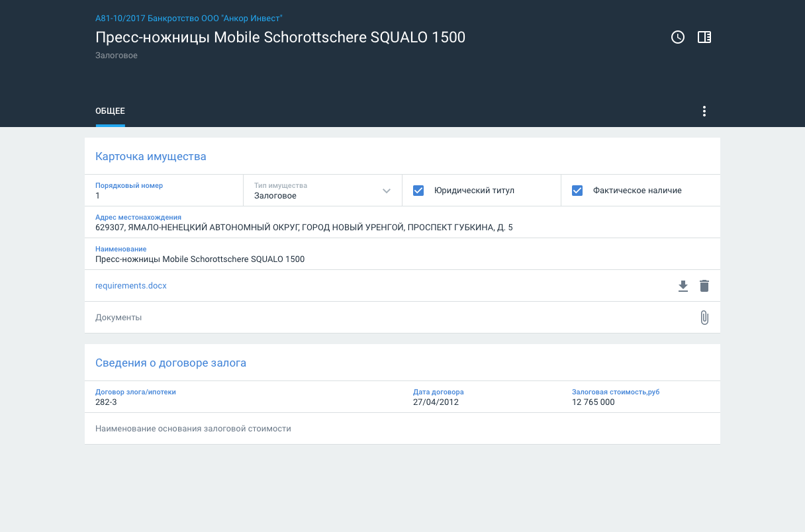
Task: Download requirements.docx file
Action: tap(683, 286)
